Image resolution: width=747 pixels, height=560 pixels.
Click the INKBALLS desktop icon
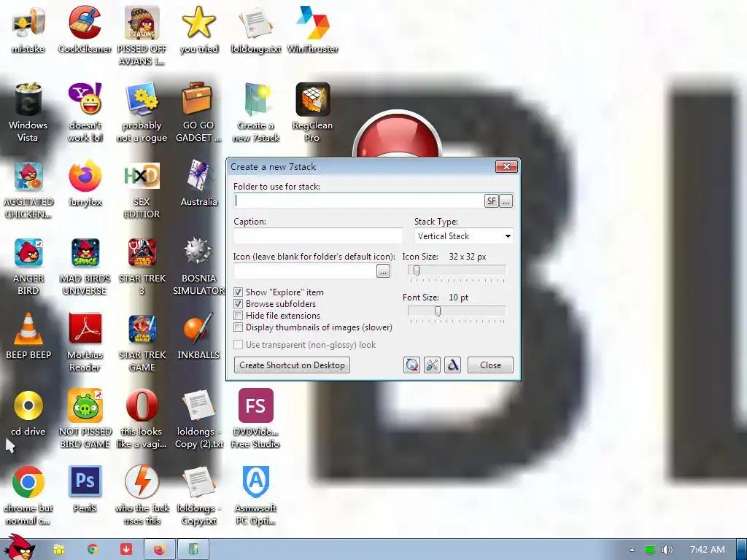(198, 335)
